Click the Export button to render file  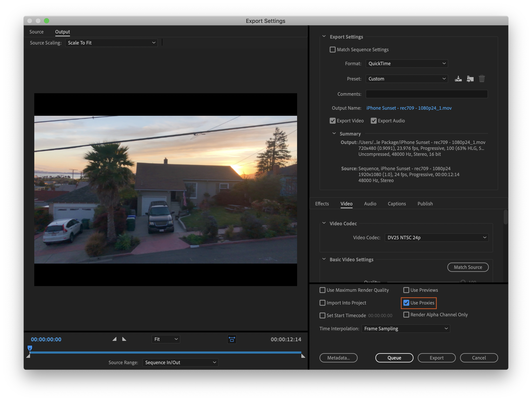[437, 358]
